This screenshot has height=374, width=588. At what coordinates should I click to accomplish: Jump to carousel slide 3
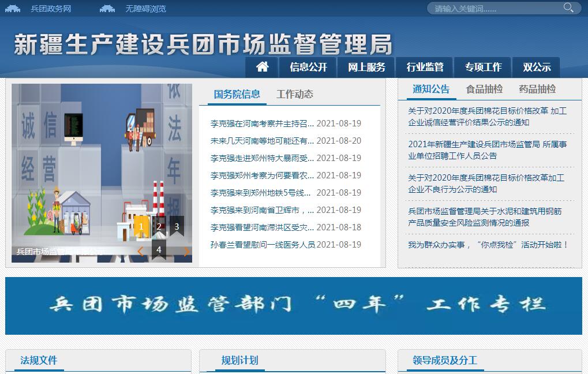click(x=177, y=226)
